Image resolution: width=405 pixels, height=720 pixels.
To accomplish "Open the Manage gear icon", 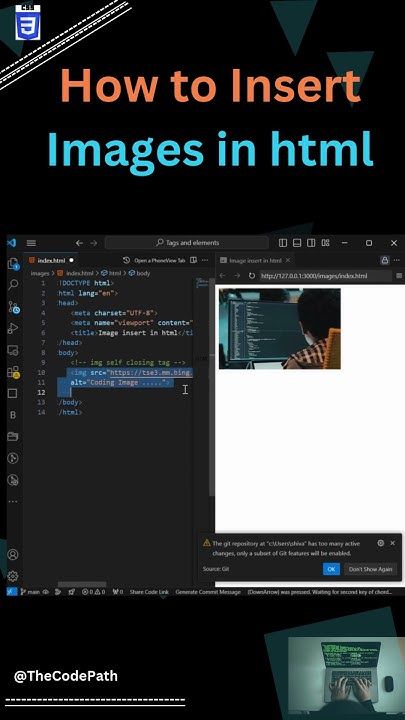I will click(x=13, y=576).
